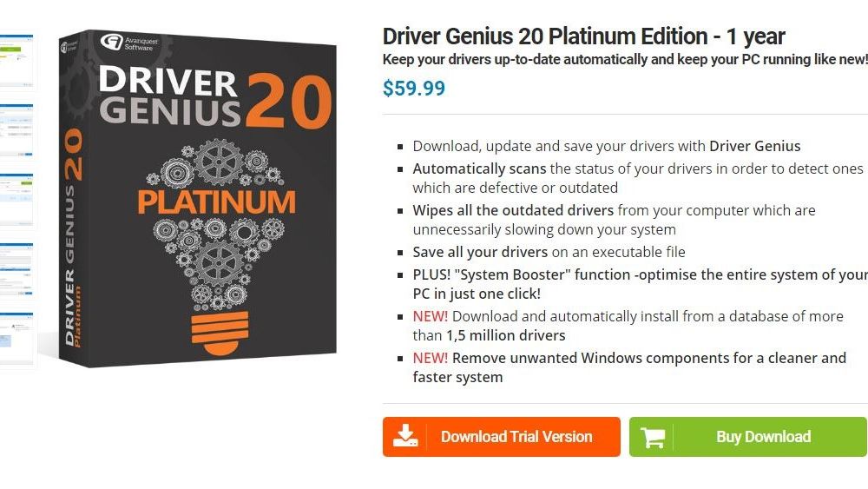Screen dimensions: 868x489
Task: Select the second screenshot thumbnail
Action: click(x=16, y=130)
